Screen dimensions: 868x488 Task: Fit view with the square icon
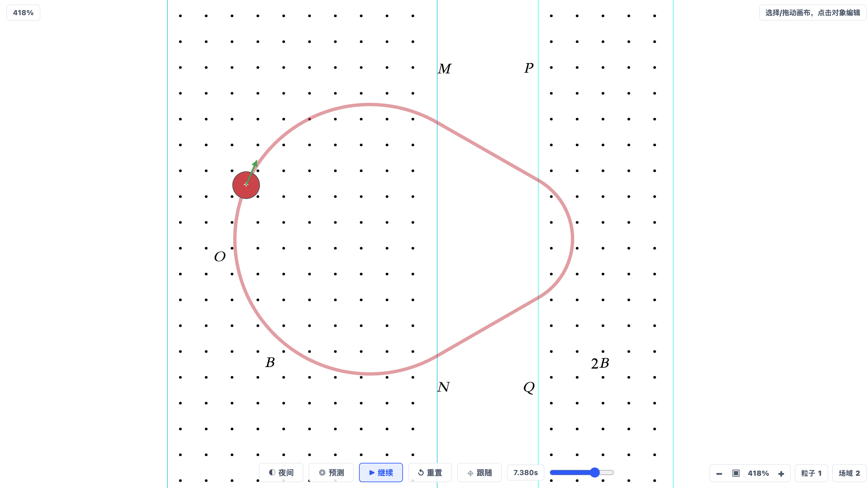(736, 473)
